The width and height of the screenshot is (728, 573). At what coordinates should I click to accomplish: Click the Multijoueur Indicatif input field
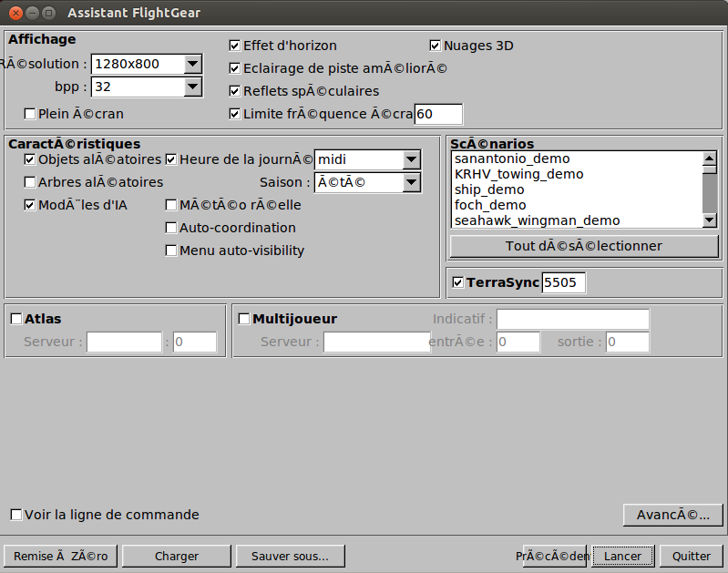coord(573,319)
